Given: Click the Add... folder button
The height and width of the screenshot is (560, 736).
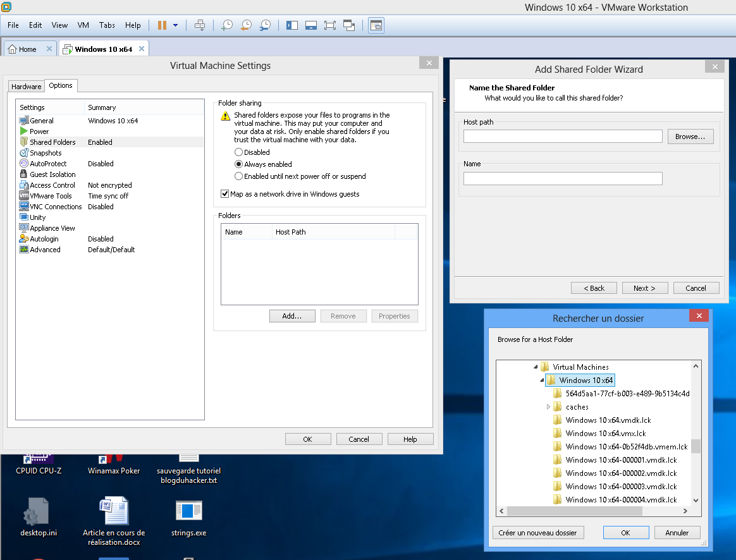Looking at the screenshot, I should (x=292, y=316).
